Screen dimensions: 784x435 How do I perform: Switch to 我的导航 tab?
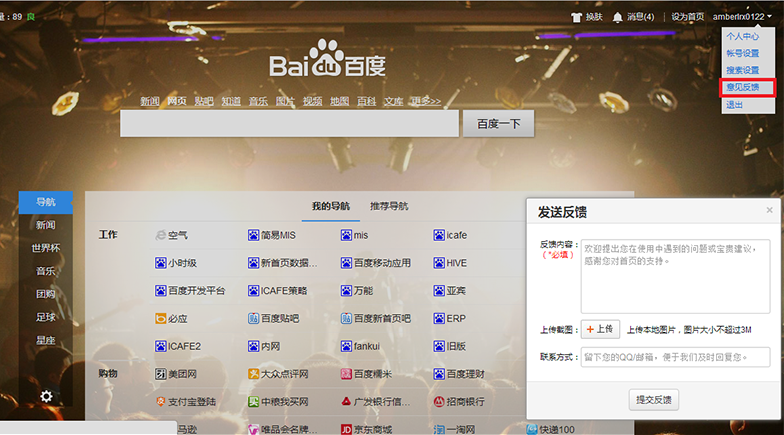coord(331,206)
